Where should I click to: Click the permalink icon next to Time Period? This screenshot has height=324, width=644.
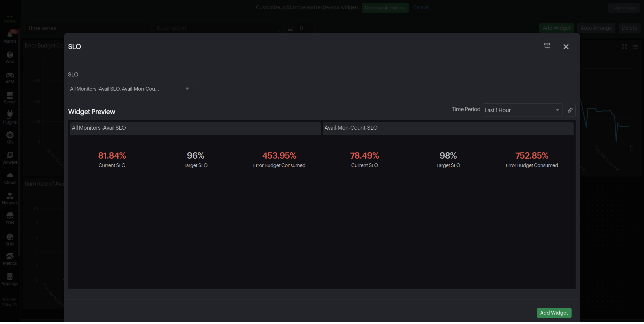(x=570, y=110)
